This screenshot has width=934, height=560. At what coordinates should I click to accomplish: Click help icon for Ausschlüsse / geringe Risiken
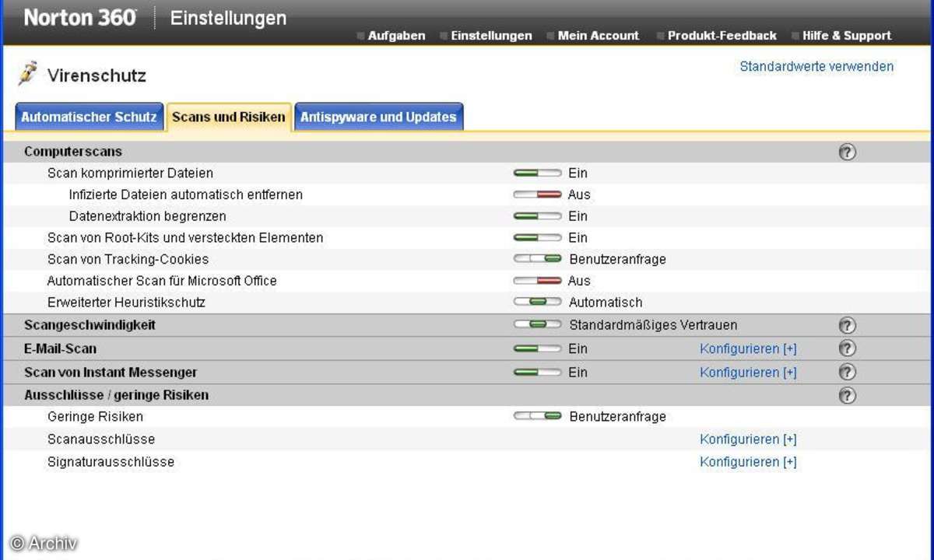pos(848,396)
